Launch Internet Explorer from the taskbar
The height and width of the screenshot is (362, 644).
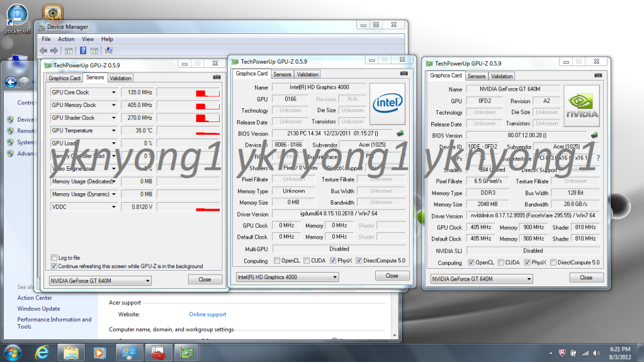click(x=42, y=353)
